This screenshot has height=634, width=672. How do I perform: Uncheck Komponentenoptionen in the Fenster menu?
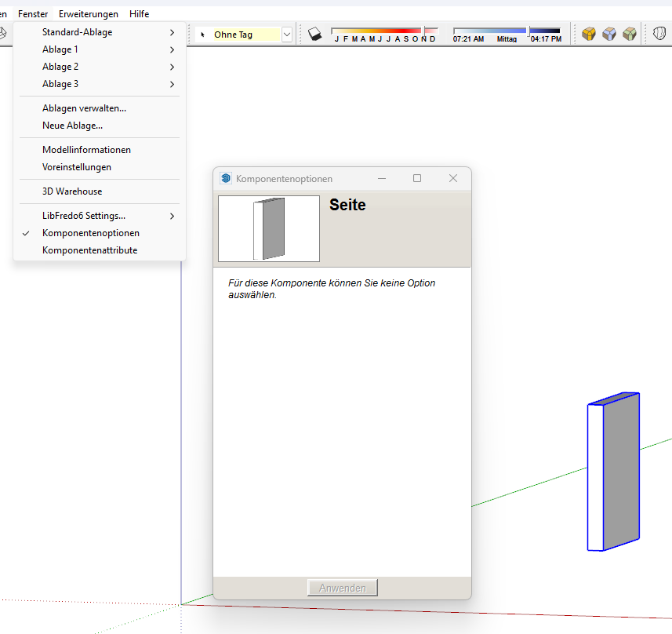coord(91,233)
